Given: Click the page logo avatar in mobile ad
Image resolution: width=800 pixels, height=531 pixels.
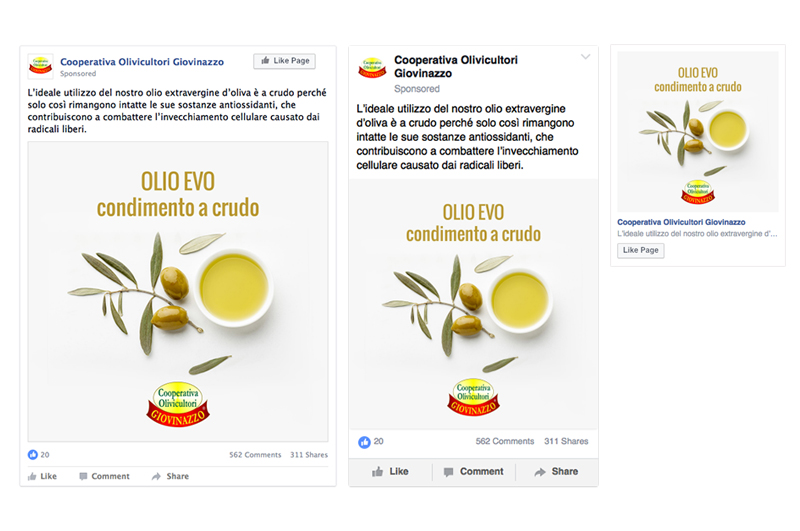Looking at the screenshot, I should [x=372, y=68].
